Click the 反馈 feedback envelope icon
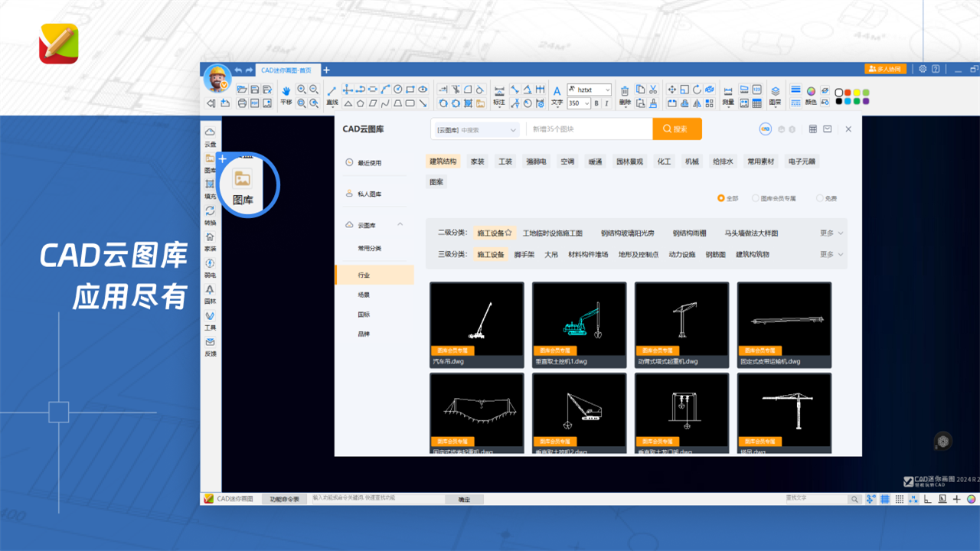 click(x=210, y=346)
